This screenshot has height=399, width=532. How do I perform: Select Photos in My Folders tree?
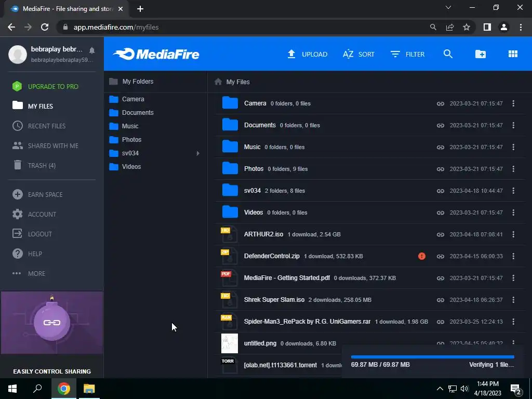click(125, 140)
